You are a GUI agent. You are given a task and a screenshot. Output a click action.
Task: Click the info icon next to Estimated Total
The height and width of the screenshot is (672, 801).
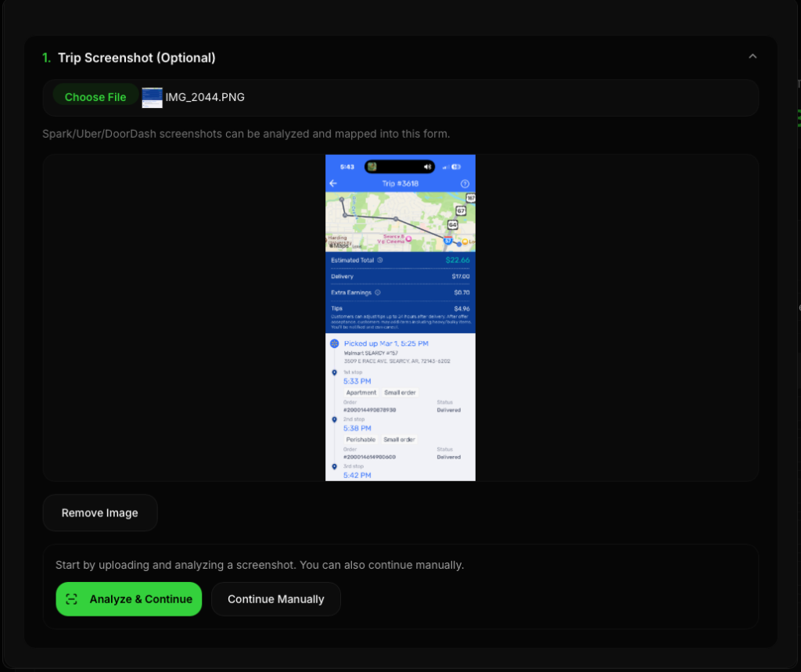(x=379, y=260)
